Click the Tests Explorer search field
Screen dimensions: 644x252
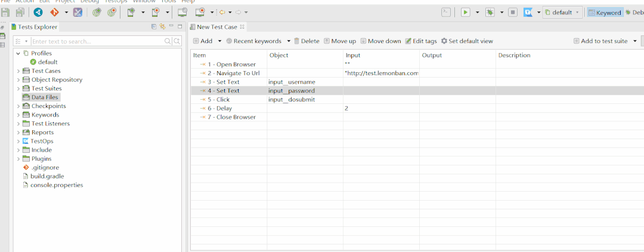point(98,42)
